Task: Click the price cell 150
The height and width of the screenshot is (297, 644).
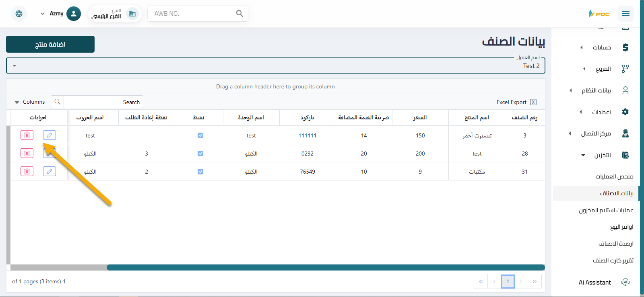Action: coord(420,135)
